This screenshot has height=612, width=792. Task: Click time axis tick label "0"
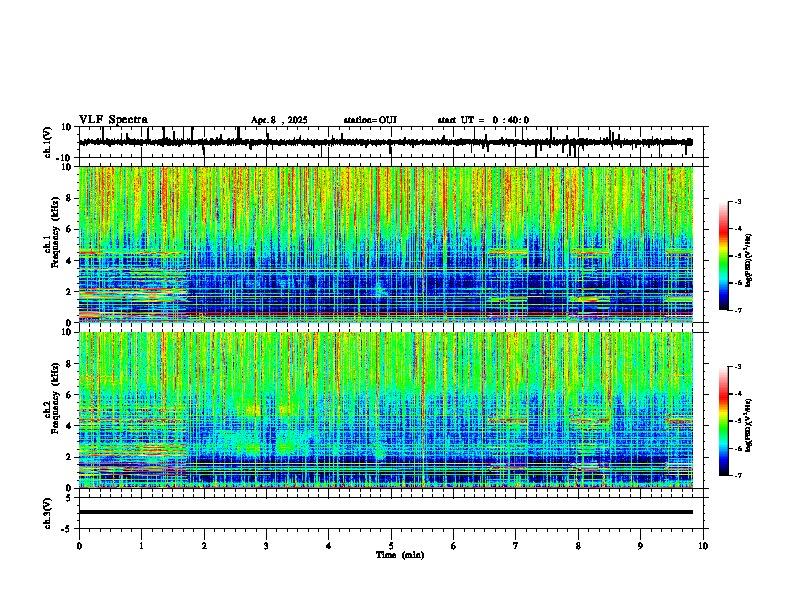coord(79,546)
